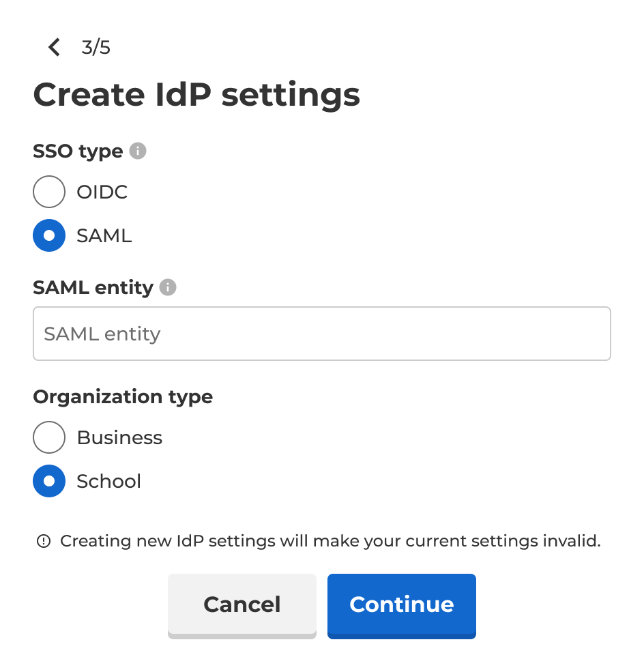This screenshot has width=644, height=672.
Task: Go back using the left chevron arrow
Action: point(54,47)
